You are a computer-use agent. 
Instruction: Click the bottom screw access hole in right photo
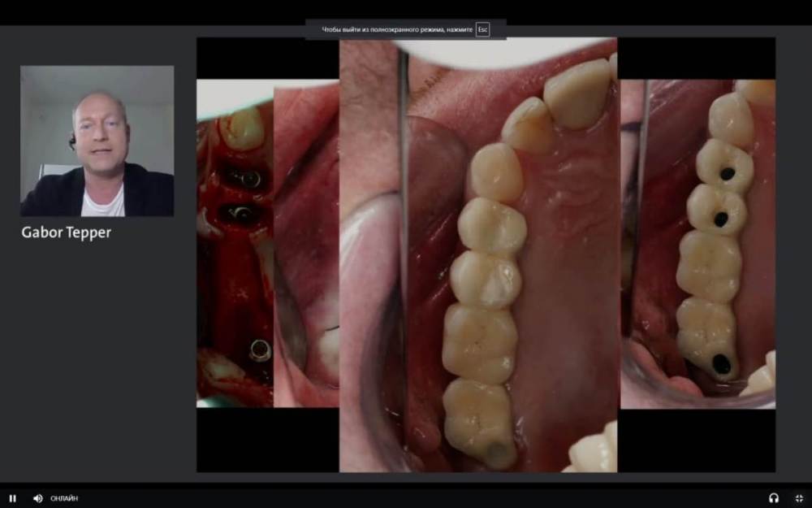[721, 363]
